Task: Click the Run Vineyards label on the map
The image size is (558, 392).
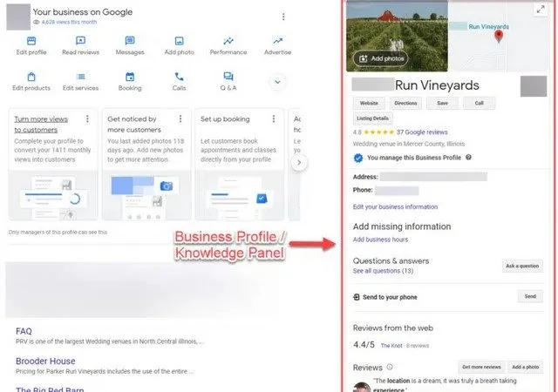Action: click(x=488, y=27)
